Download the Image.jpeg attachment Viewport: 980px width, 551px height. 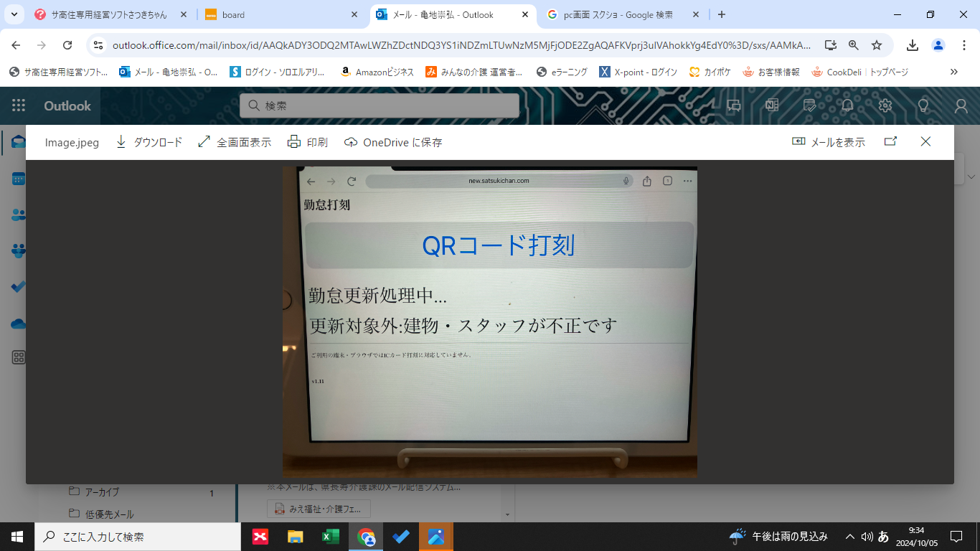point(149,142)
